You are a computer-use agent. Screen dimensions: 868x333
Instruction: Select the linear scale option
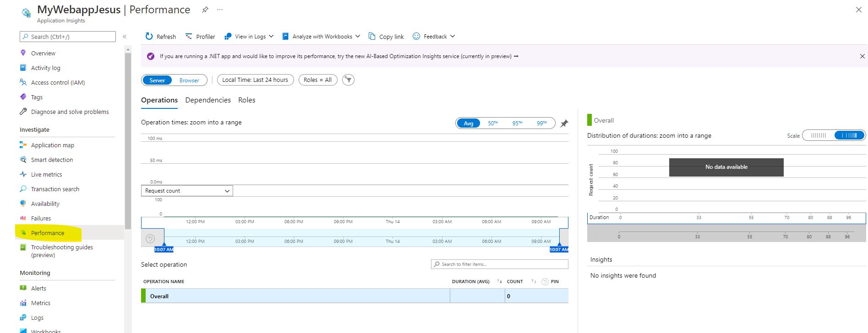pos(818,135)
